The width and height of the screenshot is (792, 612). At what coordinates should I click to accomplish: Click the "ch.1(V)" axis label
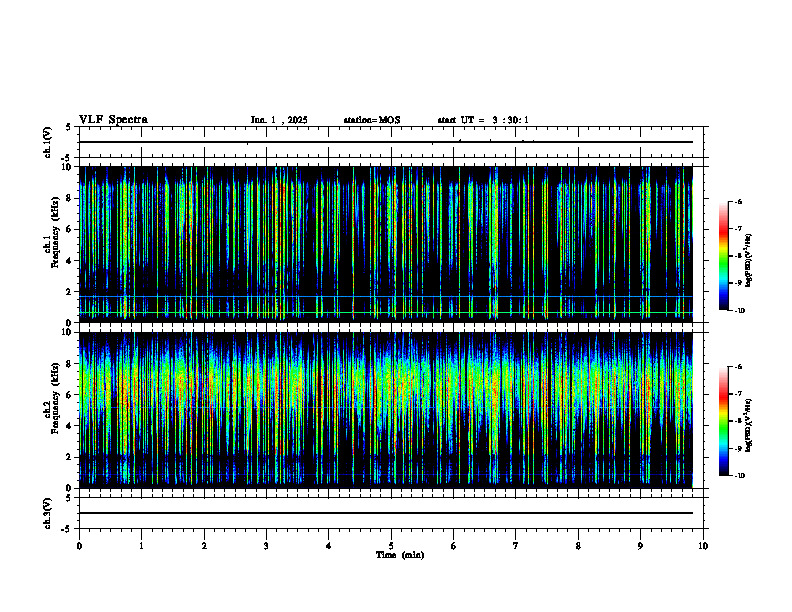(x=48, y=142)
